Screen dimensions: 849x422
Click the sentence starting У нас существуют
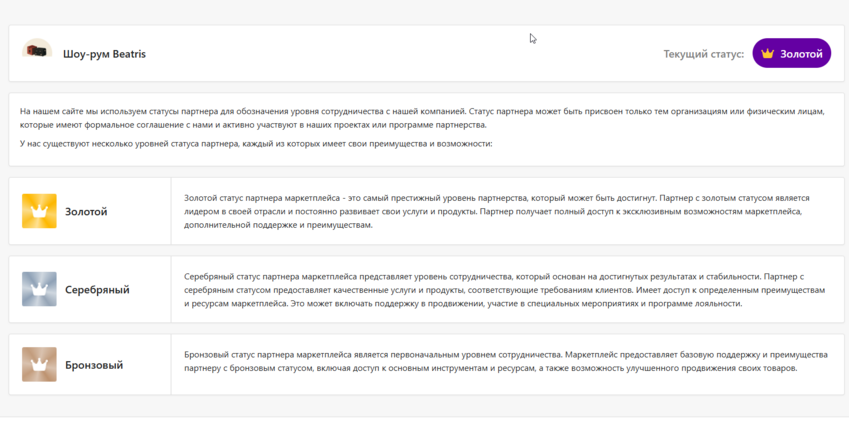256,144
